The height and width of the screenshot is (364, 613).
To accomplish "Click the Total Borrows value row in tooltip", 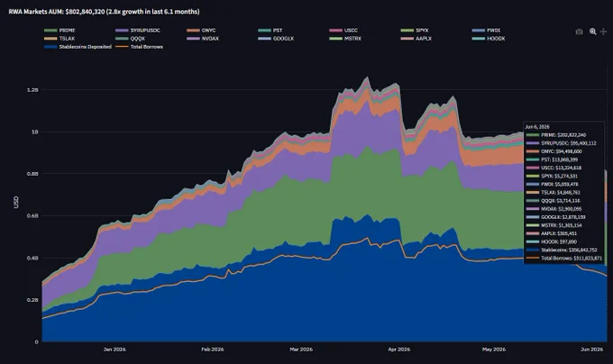I will [x=564, y=259].
